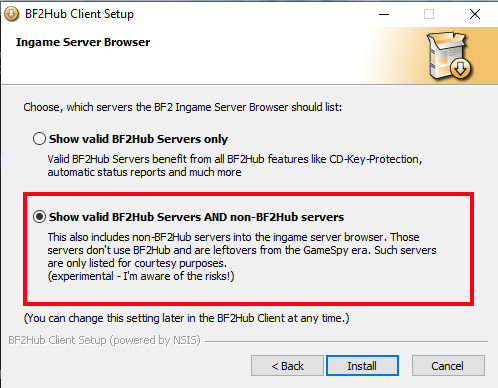
Task: Go back with the < Back button
Action: 287,366
